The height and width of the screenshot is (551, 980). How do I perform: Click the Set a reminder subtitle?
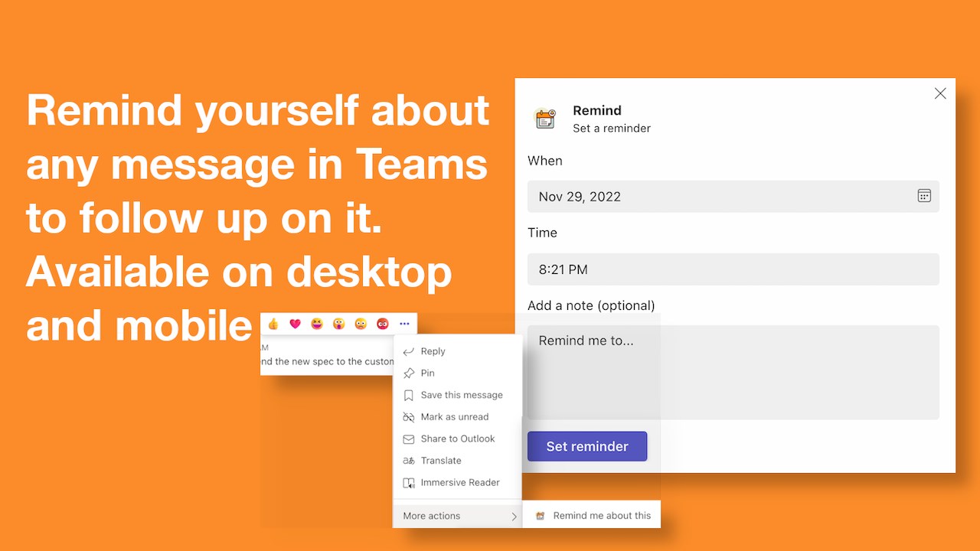(612, 129)
